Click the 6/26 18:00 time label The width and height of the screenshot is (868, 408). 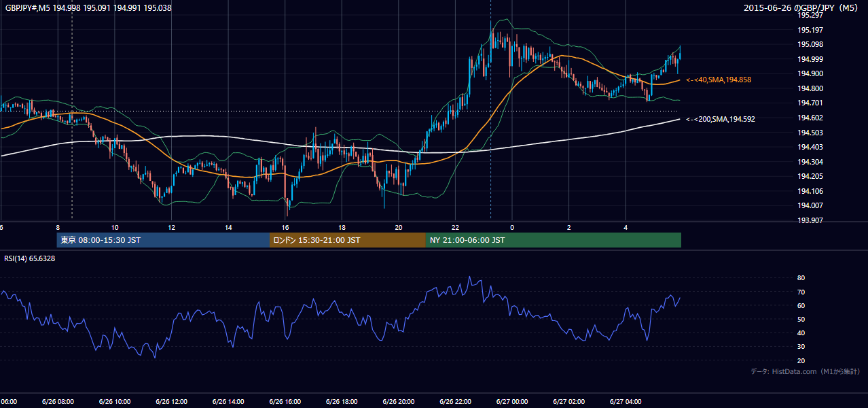342,402
